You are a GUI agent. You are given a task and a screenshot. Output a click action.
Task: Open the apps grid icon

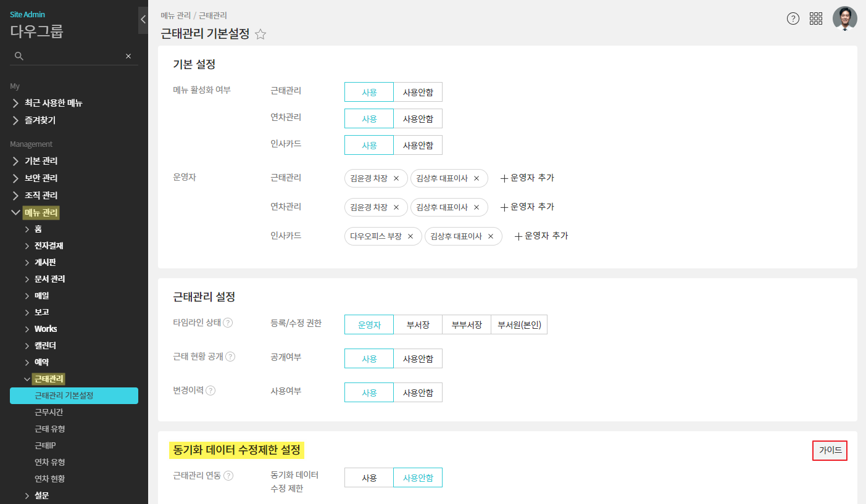(x=816, y=19)
